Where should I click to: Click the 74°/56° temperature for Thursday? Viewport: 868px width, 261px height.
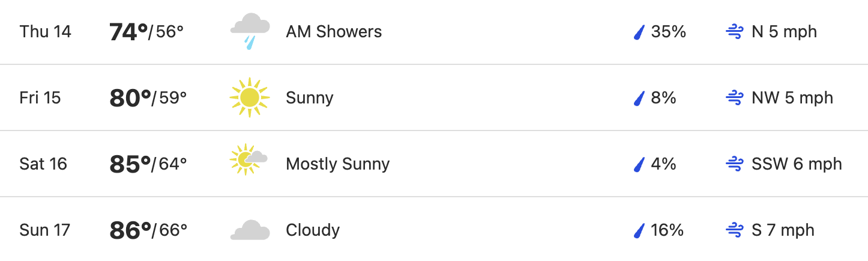point(146,32)
